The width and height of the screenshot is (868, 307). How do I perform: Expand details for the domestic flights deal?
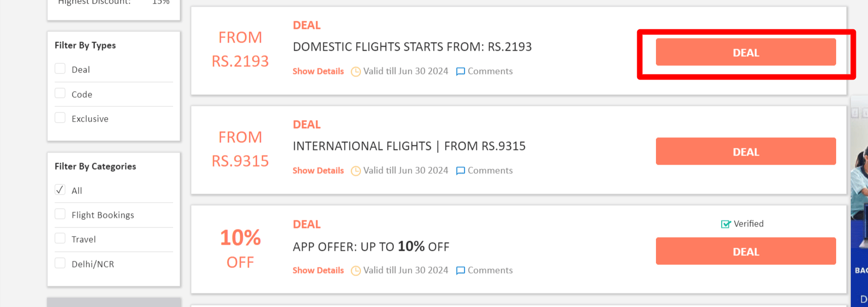pos(318,71)
